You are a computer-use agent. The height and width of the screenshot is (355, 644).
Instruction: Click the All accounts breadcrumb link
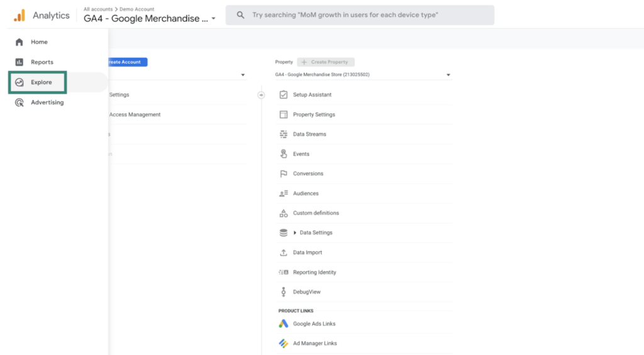tap(97, 9)
